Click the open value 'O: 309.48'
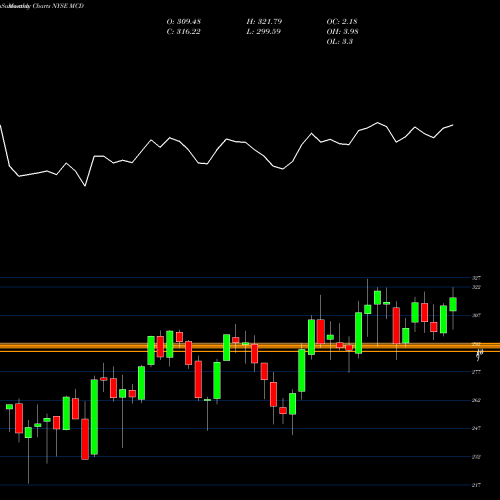Viewport: 500px width, 500px height. [x=184, y=22]
